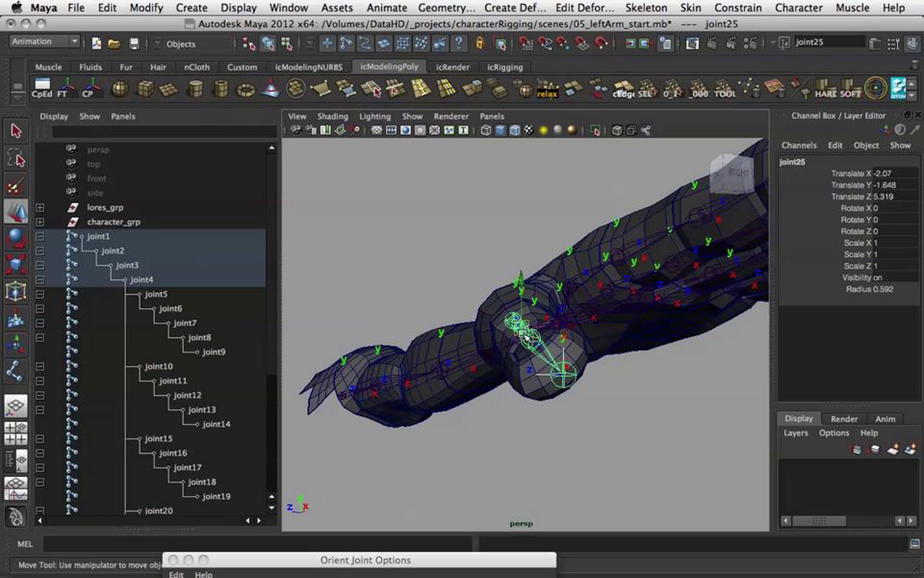The height and width of the screenshot is (578, 924).
Task: Open the Skeleton menu
Action: click(646, 8)
